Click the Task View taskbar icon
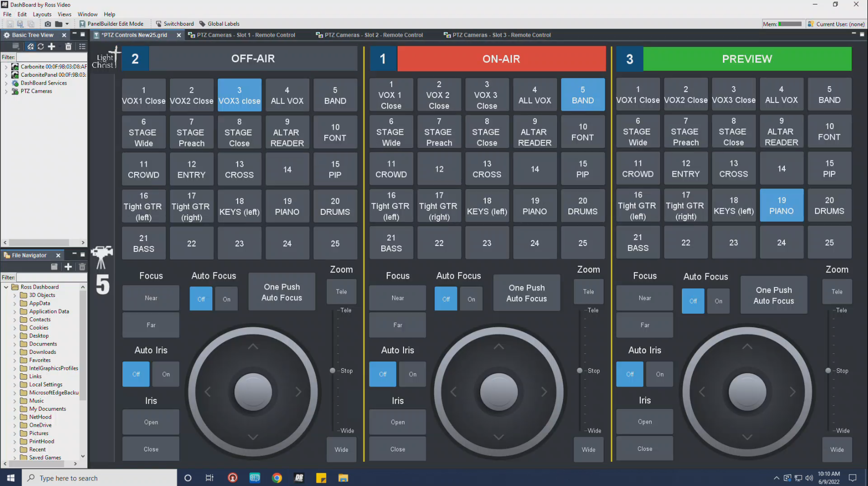Screen dimensions: 868x486 [x=209, y=478]
